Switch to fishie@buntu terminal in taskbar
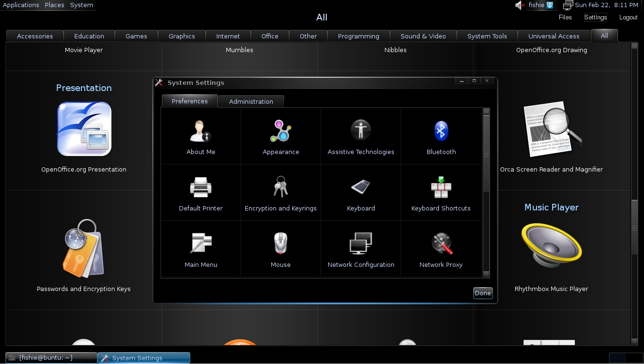Screen dimensions: 644x364 51,358
